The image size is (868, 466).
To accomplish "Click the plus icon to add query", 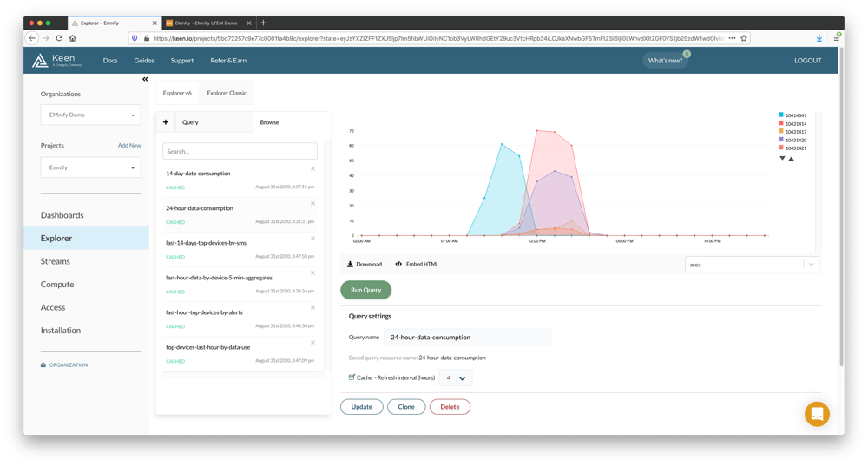I will click(x=166, y=122).
